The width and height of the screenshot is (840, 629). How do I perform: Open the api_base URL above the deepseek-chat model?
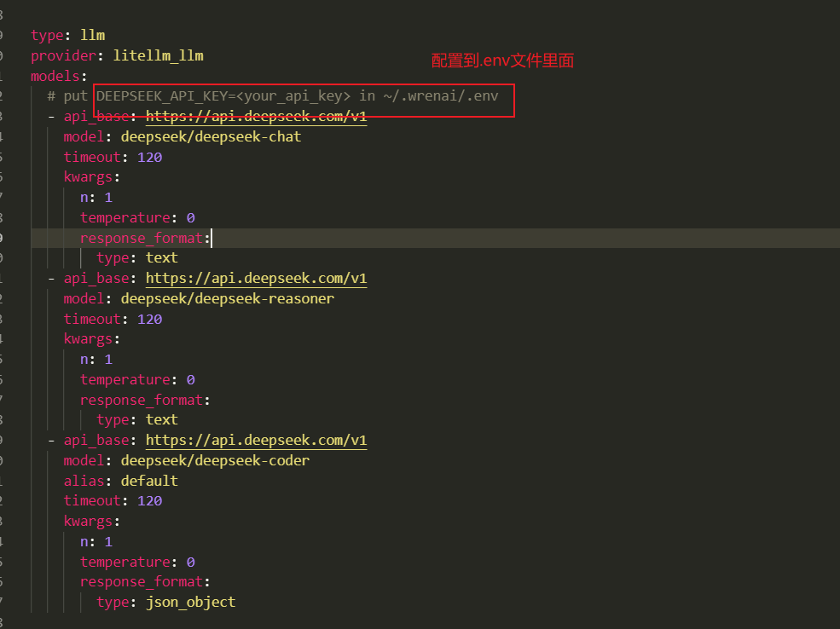(x=256, y=116)
